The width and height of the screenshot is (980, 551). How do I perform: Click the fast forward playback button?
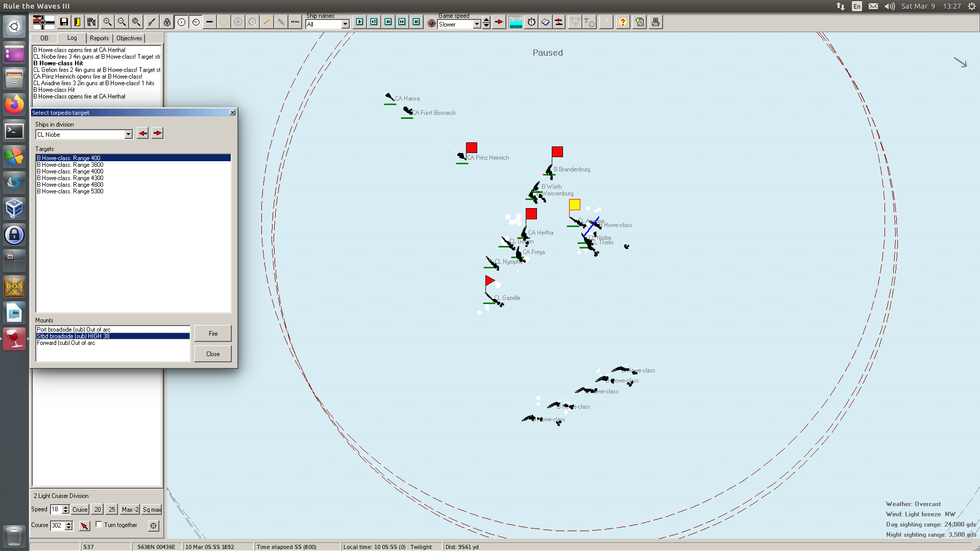pyautogui.click(x=402, y=22)
